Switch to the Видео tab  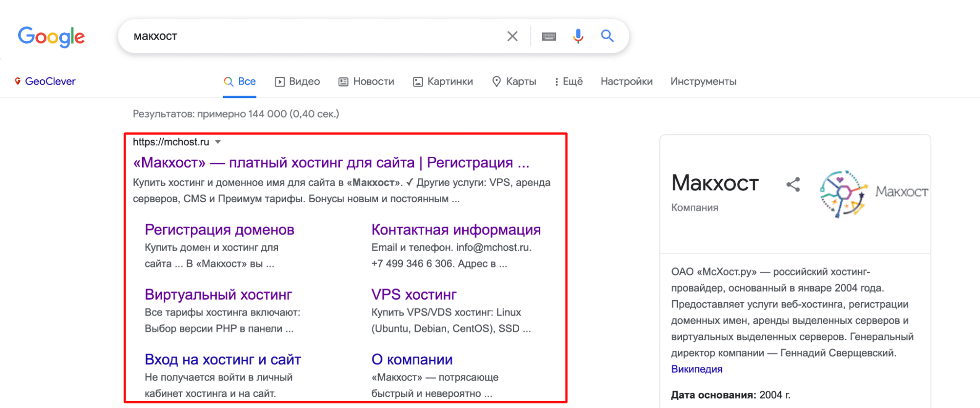point(298,82)
